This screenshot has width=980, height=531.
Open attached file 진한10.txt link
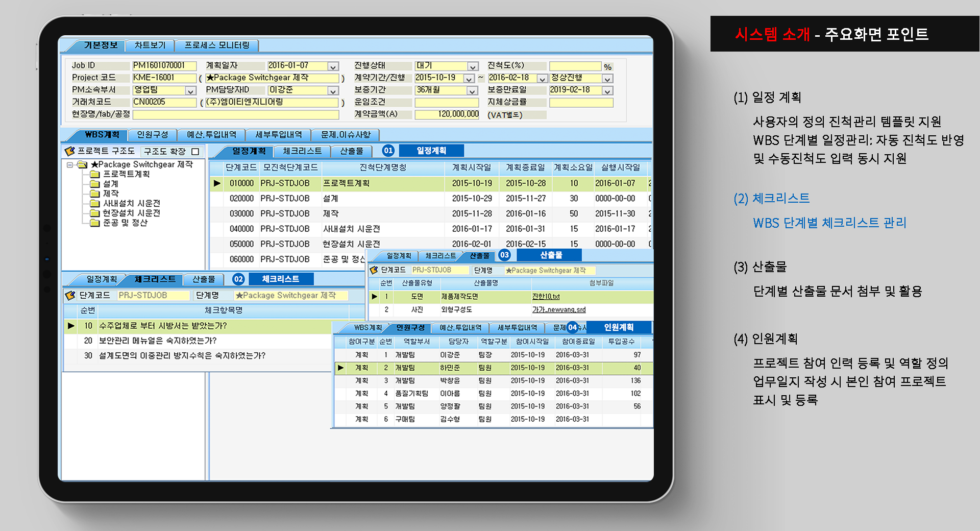[x=546, y=297]
